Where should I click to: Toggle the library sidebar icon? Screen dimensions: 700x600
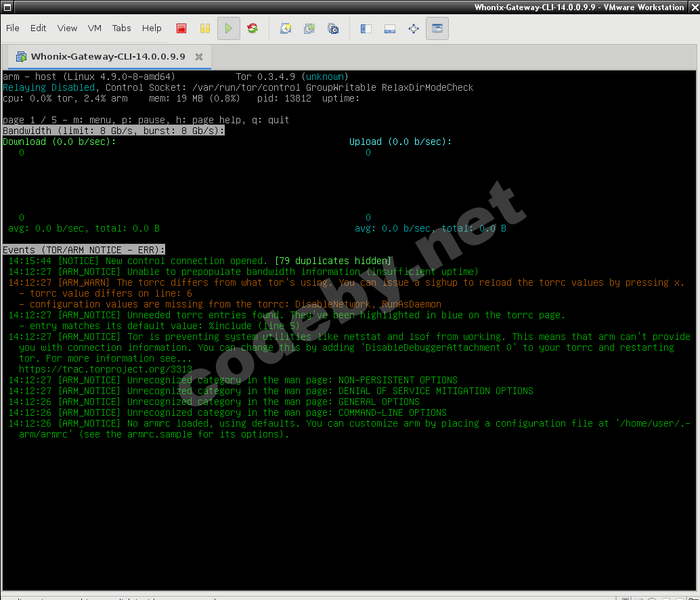(x=366, y=28)
